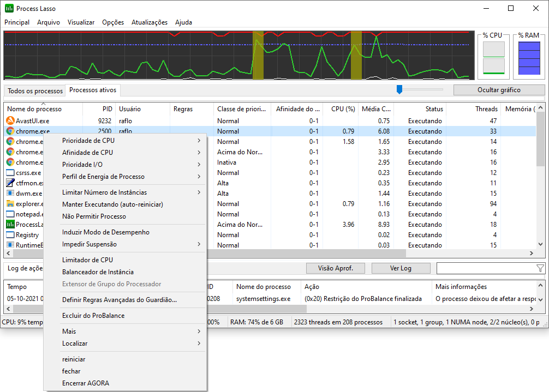
Task: Expand Impedir Suspensão submenu
Action: click(199, 244)
